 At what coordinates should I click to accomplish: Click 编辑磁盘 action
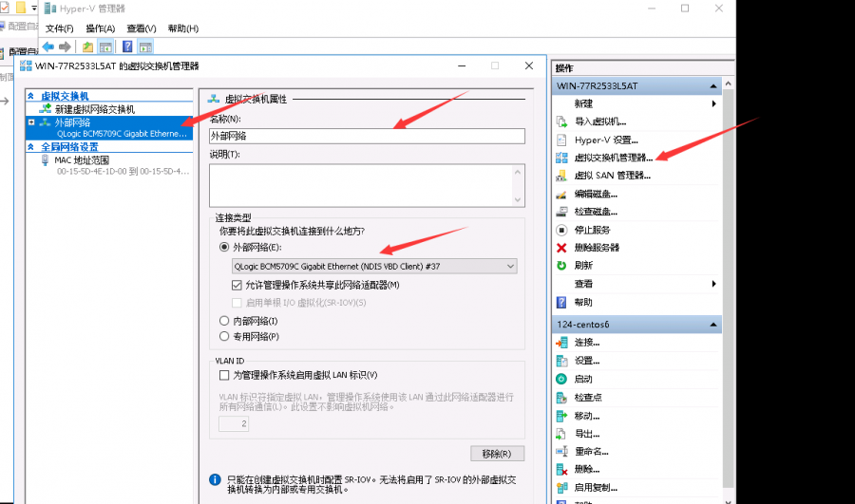point(596,194)
